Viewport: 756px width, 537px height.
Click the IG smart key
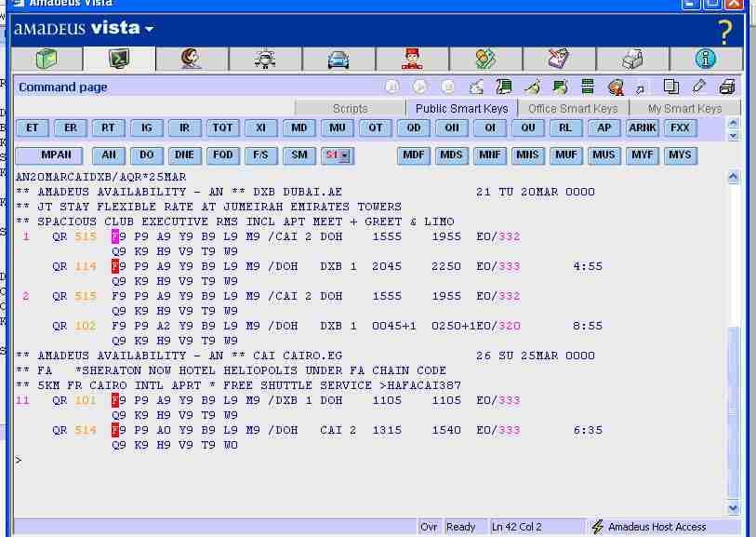[147, 128]
